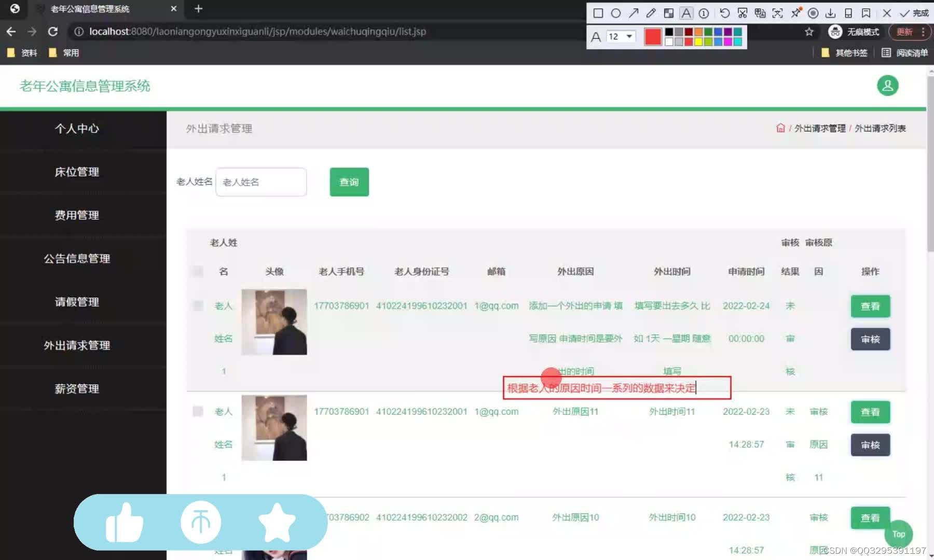Select the ellipse annotation tool
Viewport: 934px width, 560px height.
point(615,13)
